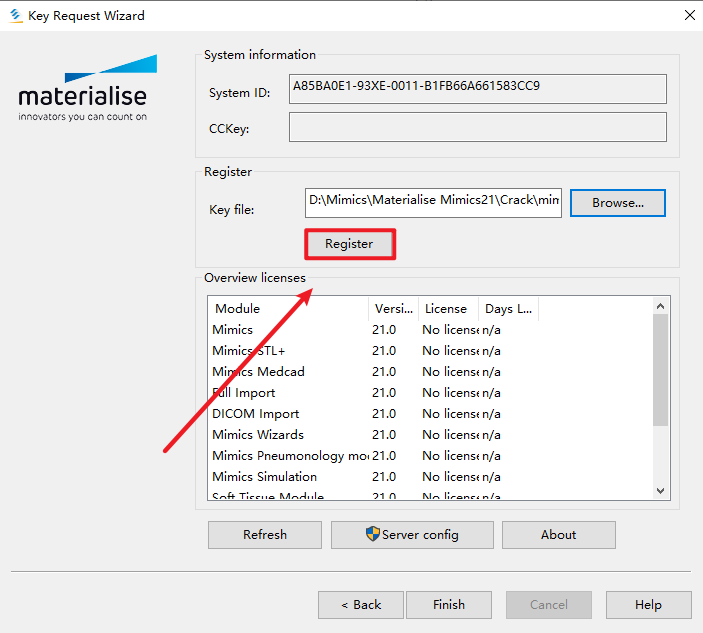Click the Version column header
The image size is (703, 633).
(x=391, y=308)
